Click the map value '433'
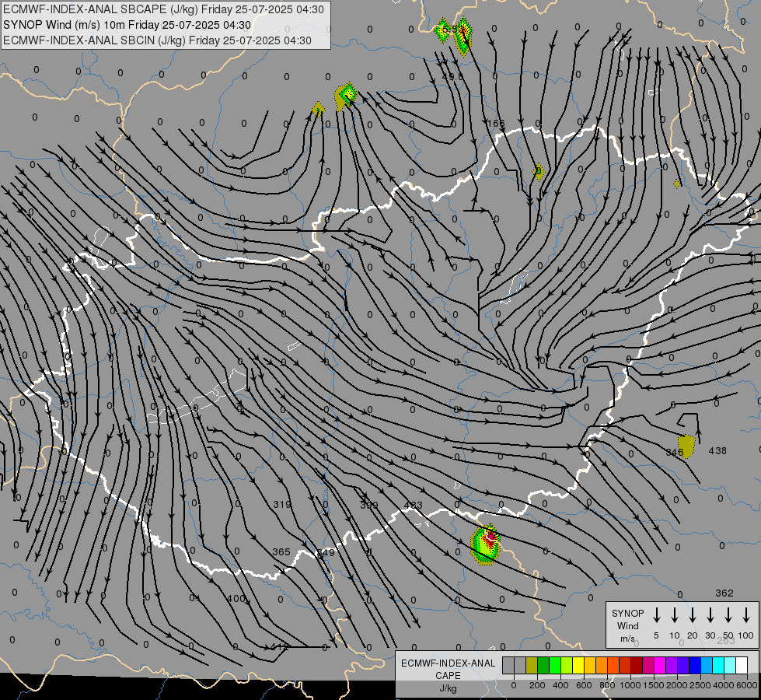Screen dimensions: 761x700 [x=413, y=506]
